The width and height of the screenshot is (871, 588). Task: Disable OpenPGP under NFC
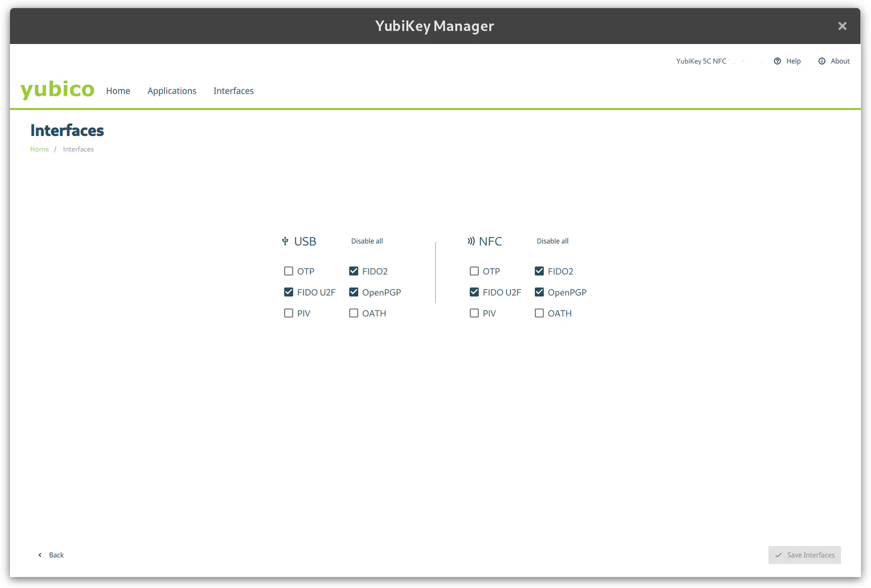pyautogui.click(x=539, y=292)
